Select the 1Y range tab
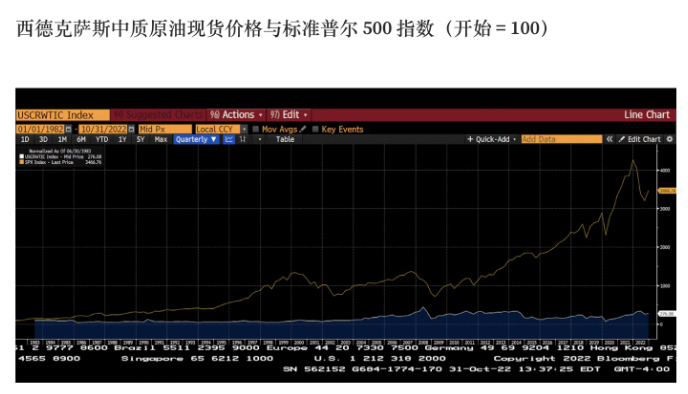Image resolution: width=688 pixels, height=394 pixels. pos(122,140)
